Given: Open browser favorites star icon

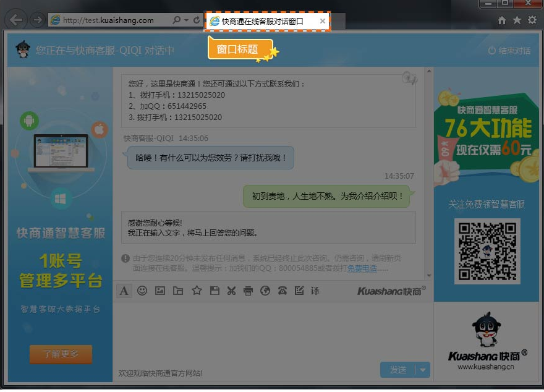Looking at the screenshot, I should tap(517, 20).
